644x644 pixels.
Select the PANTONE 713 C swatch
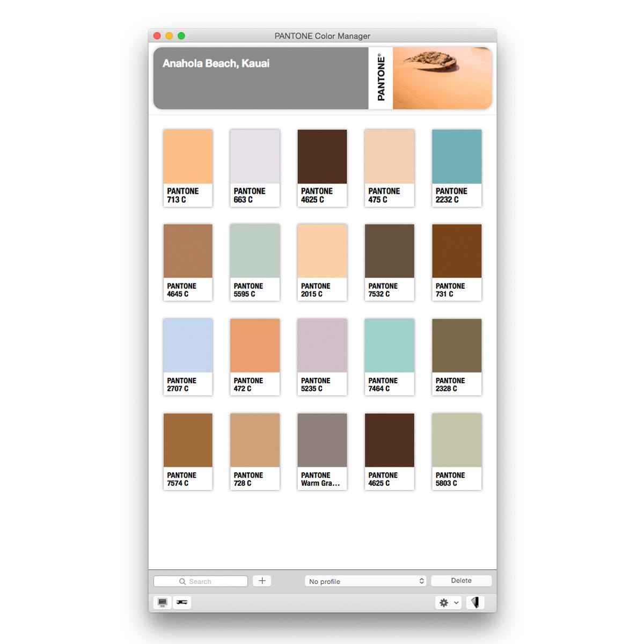point(188,168)
